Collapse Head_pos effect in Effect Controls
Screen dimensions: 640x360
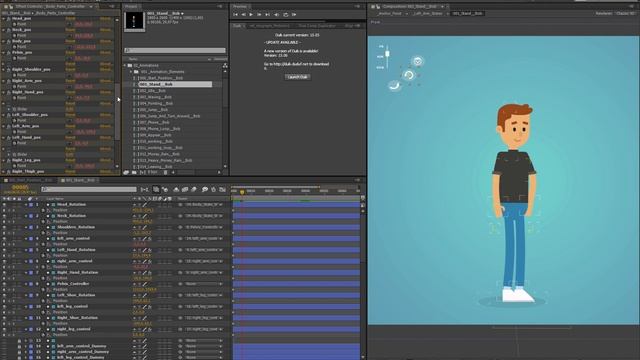click(x=4, y=19)
